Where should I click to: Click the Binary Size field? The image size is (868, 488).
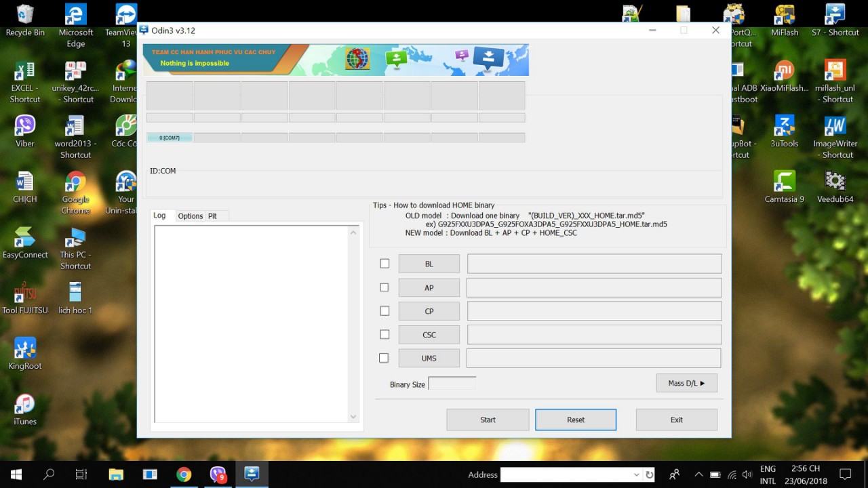click(x=452, y=384)
